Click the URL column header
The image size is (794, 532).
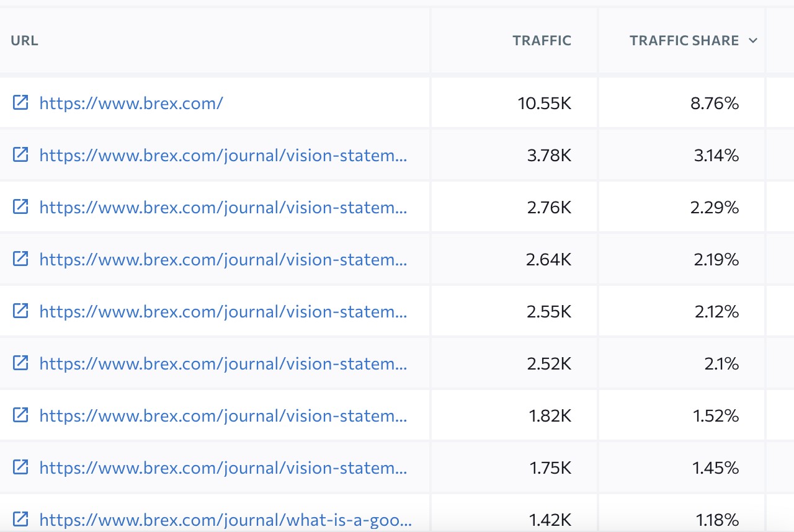(24, 40)
